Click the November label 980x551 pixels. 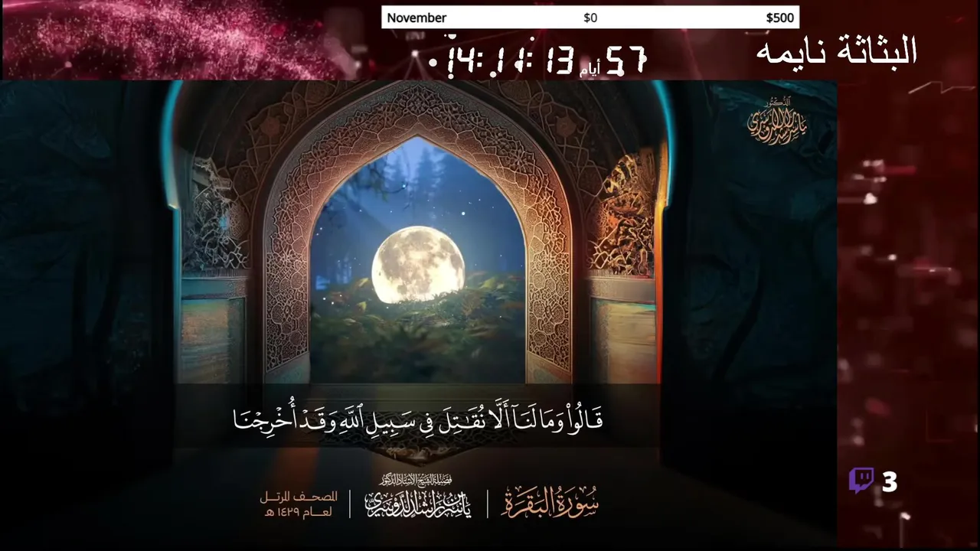point(416,18)
